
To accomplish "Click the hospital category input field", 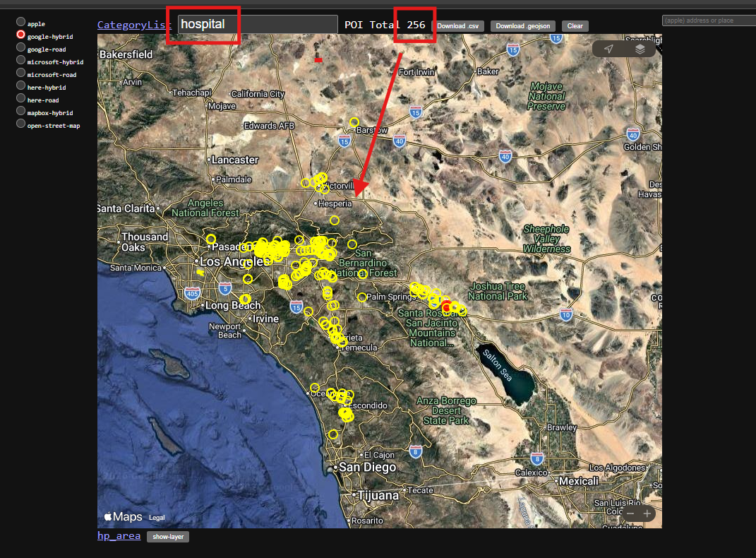I will click(x=257, y=24).
